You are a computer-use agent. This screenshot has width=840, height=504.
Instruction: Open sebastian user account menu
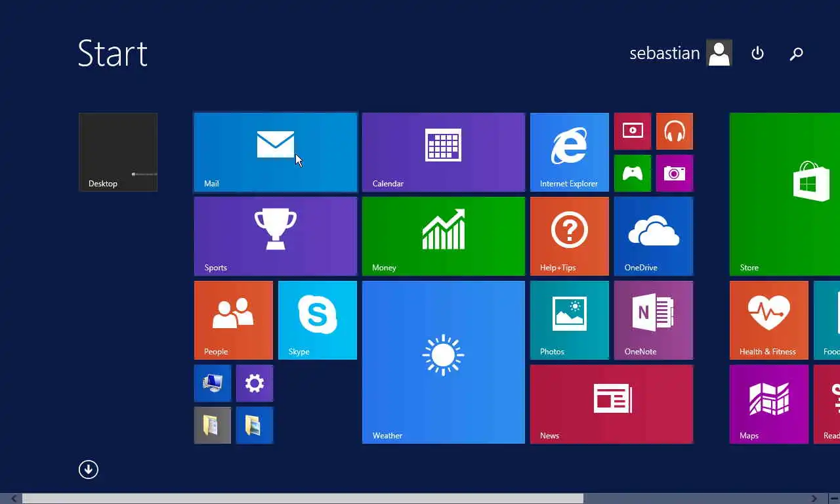[681, 53]
